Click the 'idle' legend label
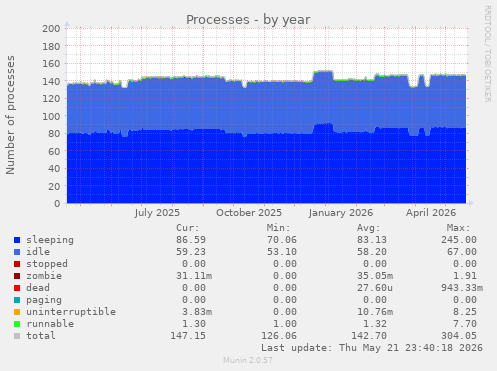Screen dimensions: 497x371 coord(38,252)
